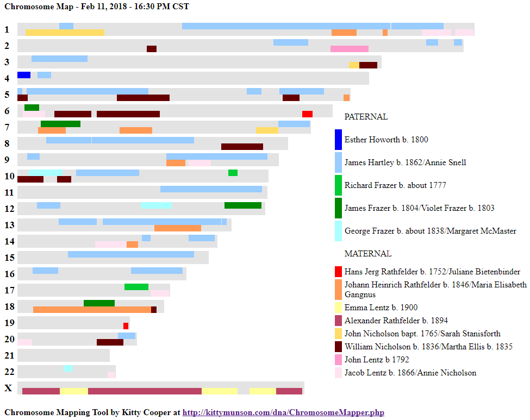Screen dimensions: 530x420
Task: Click the Emma Lentz yellow legend swatch
Action: tap(338, 308)
